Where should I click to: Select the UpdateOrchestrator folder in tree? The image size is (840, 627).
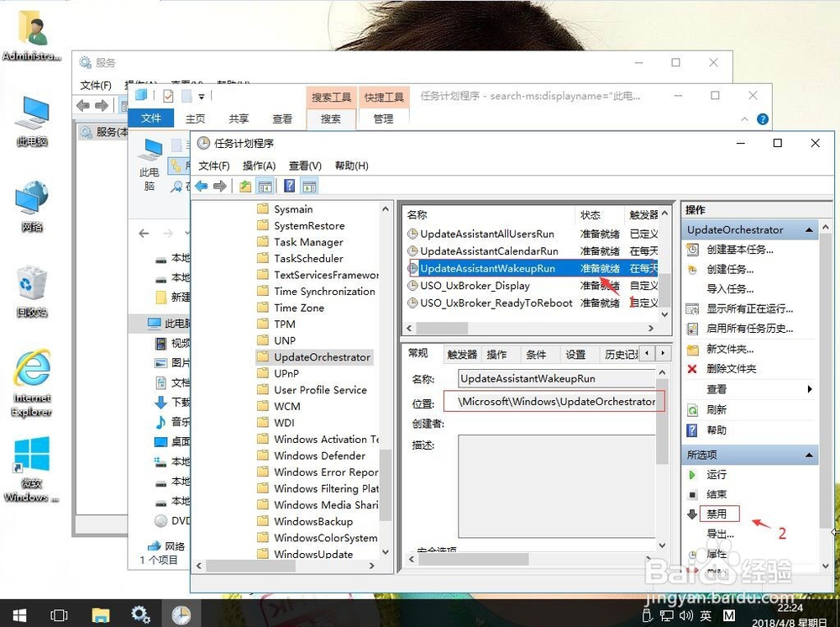coord(322,357)
